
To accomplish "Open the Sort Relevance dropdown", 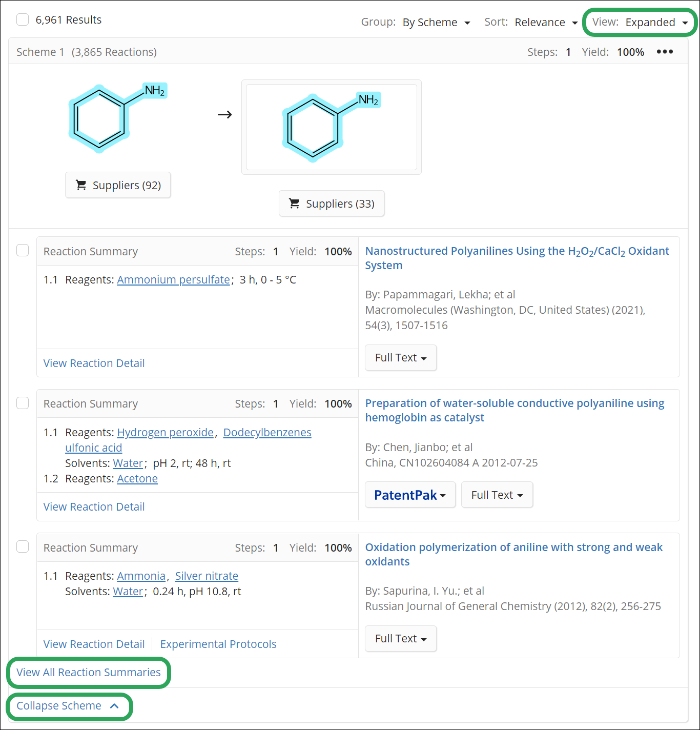I will pyautogui.click(x=546, y=23).
